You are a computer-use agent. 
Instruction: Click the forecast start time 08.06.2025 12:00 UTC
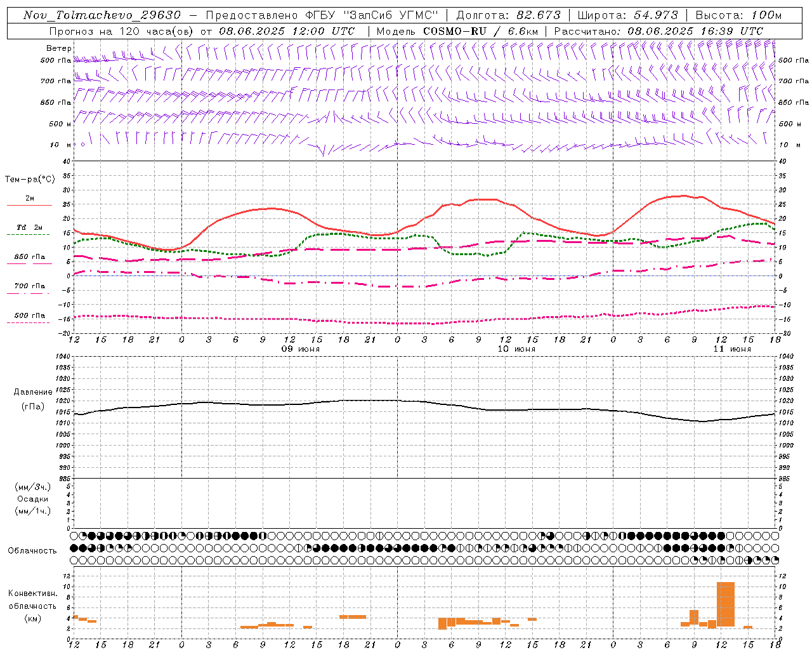[287, 31]
